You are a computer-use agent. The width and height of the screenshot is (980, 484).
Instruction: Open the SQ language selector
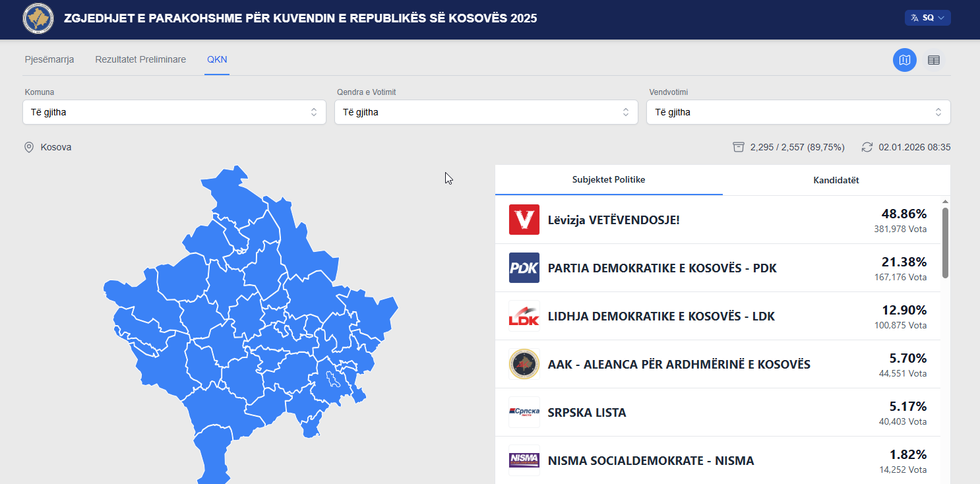click(927, 18)
